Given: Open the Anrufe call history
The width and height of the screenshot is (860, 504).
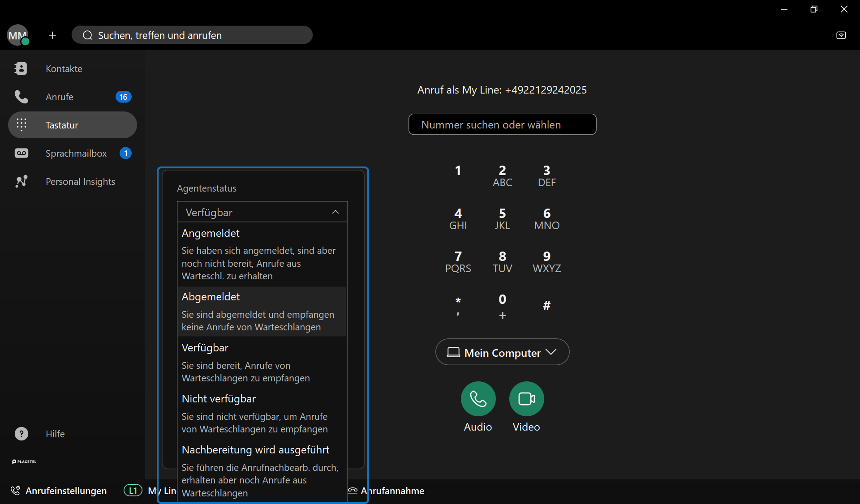Looking at the screenshot, I should [60, 97].
